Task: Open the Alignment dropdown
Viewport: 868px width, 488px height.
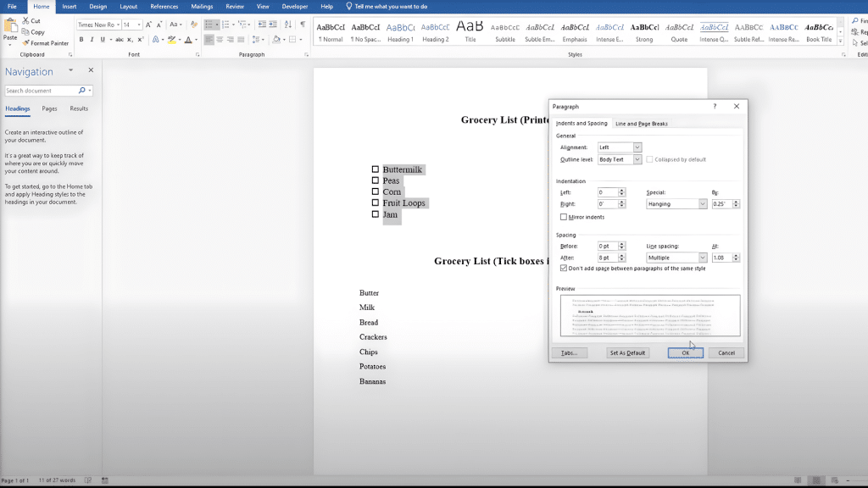Action: (637, 147)
